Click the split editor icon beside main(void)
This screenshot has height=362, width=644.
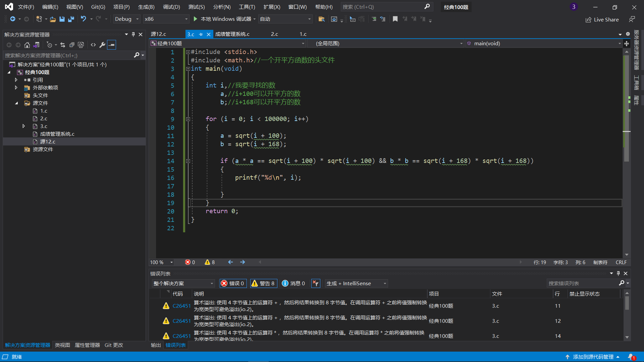627,43
